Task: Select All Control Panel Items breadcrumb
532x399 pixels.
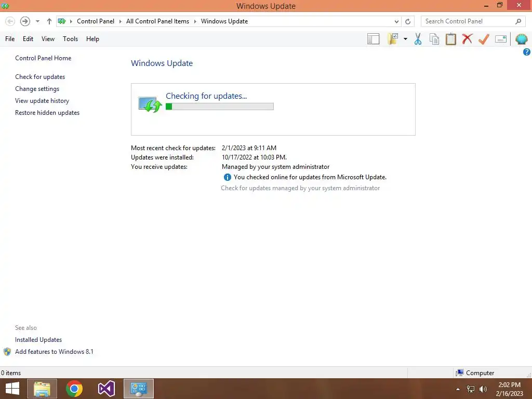Action: [157, 21]
